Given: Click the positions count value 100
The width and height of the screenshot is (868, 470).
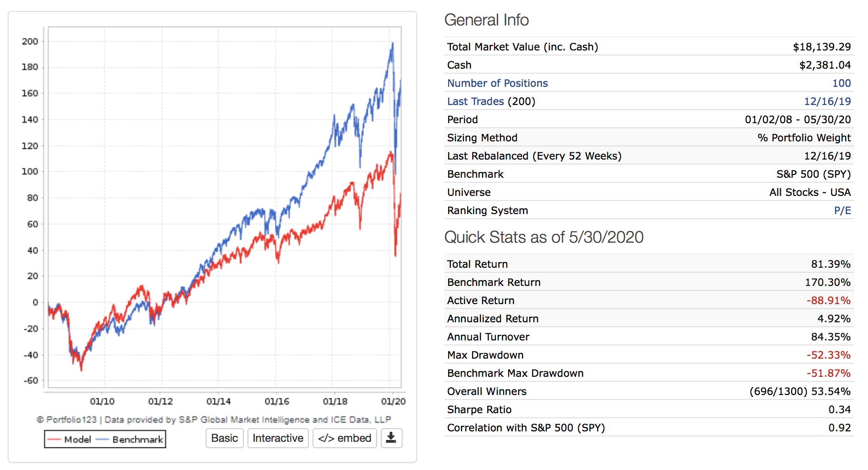Looking at the screenshot, I should [x=841, y=83].
